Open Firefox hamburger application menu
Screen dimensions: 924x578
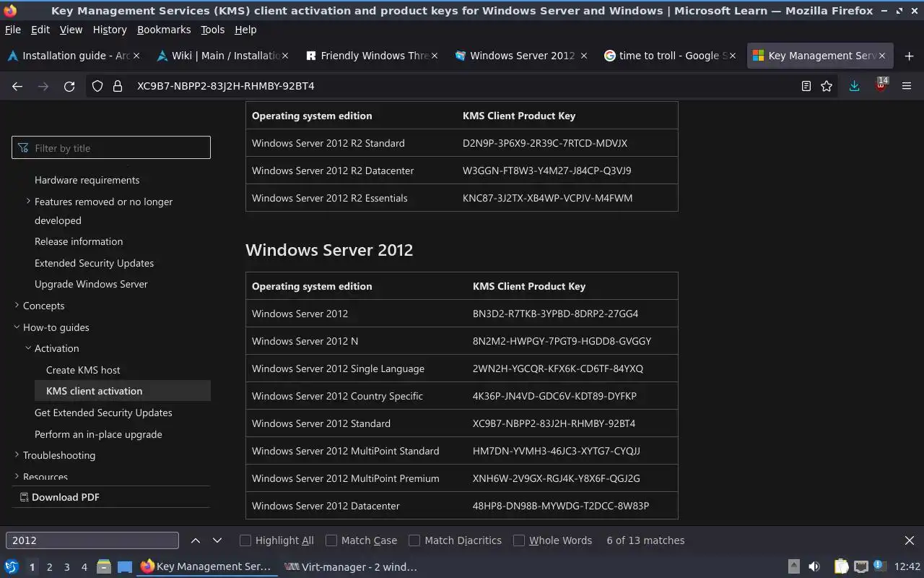coord(907,86)
